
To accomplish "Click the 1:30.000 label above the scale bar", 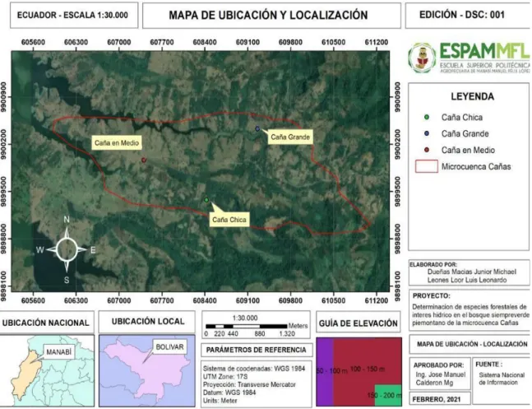I will coord(245,318).
